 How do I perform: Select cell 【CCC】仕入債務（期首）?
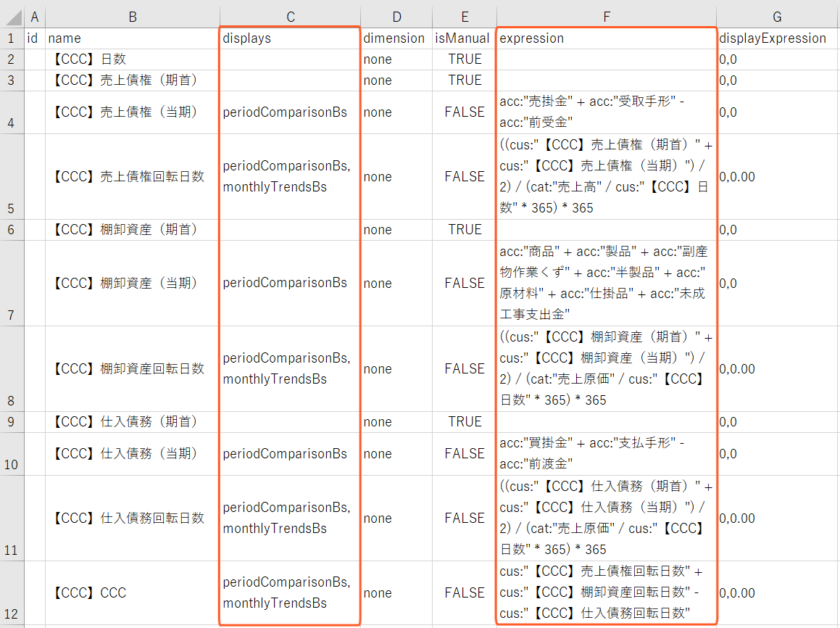coord(133,422)
